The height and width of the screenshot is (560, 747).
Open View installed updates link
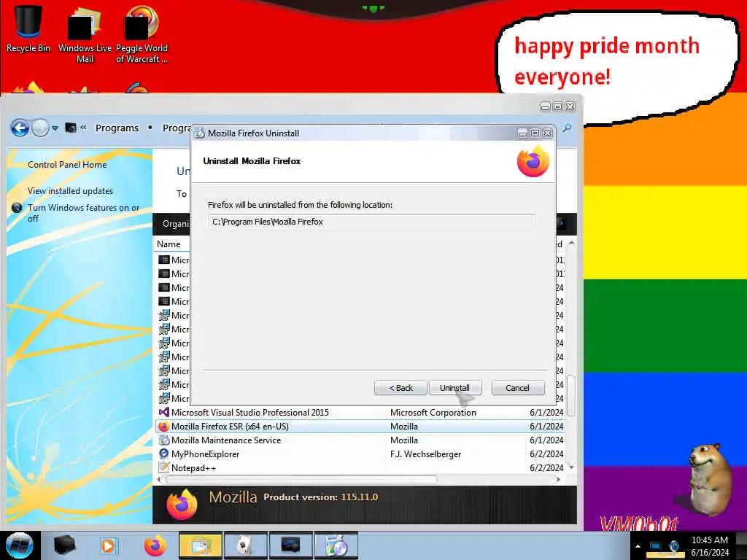click(71, 190)
